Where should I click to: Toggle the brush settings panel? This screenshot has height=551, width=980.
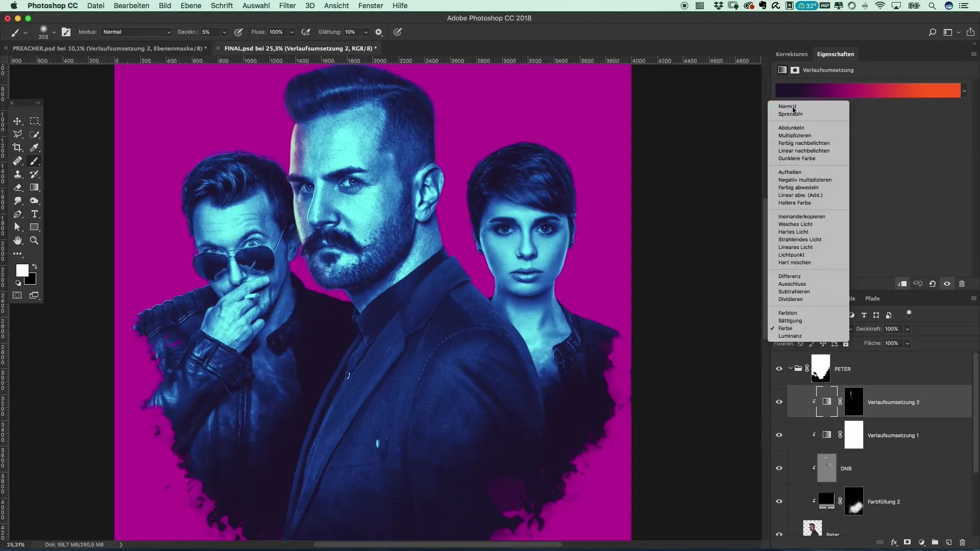66,32
